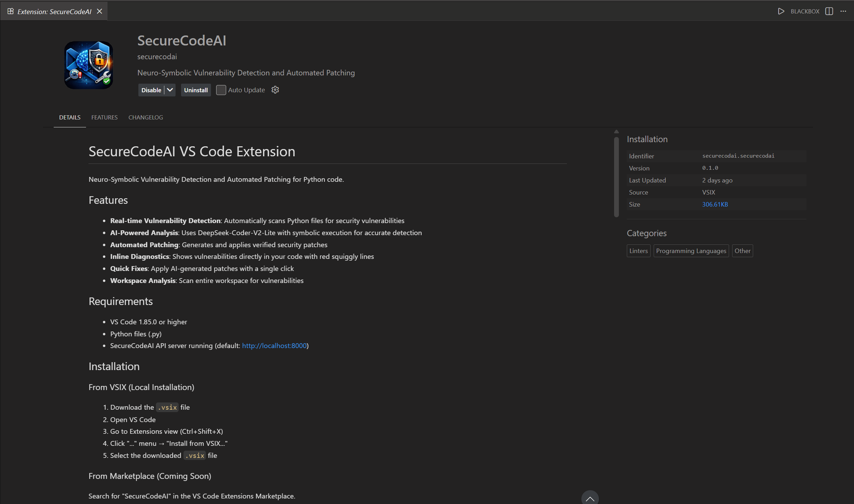The image size is (854, 504).
Task: Enable the Auto Update checkbox
Action: (x=221, y=90)
